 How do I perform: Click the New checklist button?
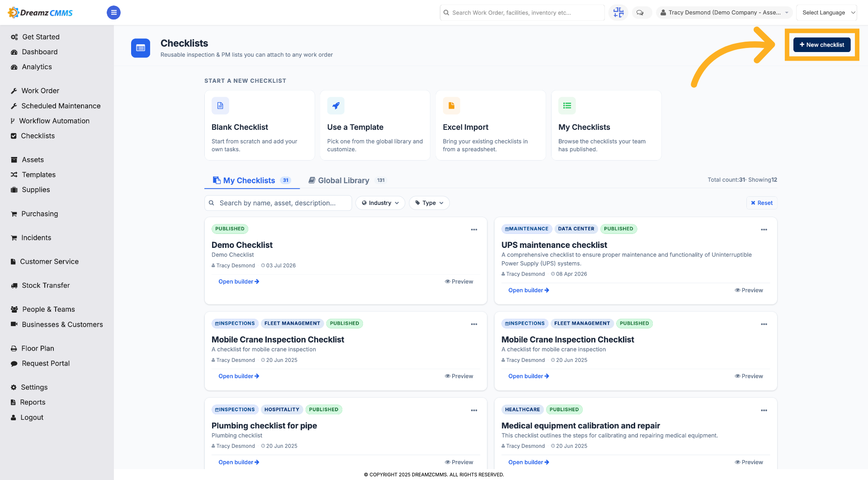coord(822,45)
